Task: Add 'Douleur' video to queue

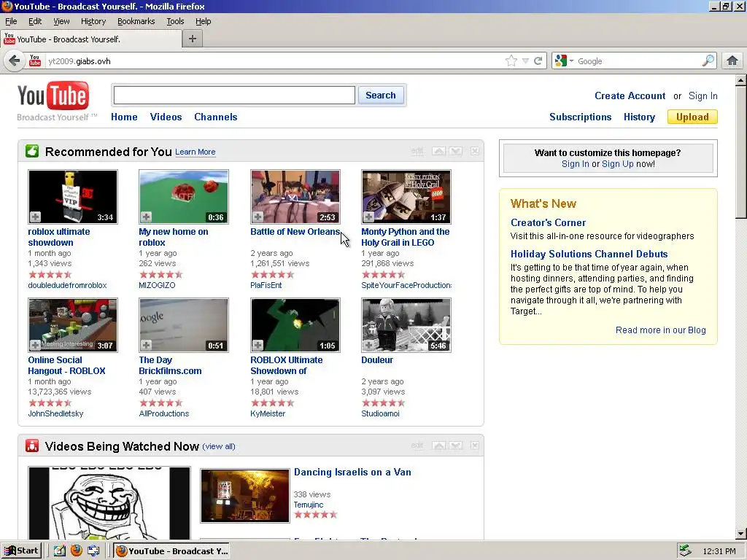Action: [x=368, y=345]
